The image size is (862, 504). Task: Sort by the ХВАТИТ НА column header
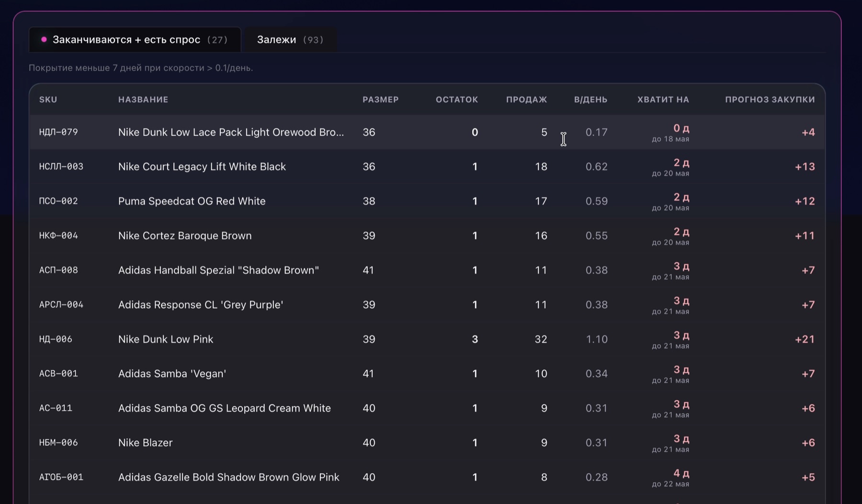point(663,100)
